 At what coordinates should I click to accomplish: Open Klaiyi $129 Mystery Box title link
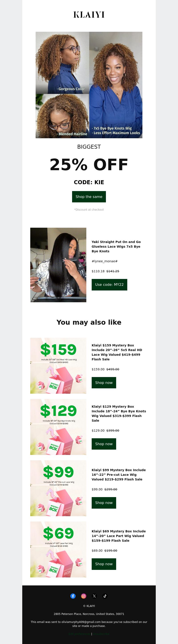pyautogui.click(x=119, y=413)
